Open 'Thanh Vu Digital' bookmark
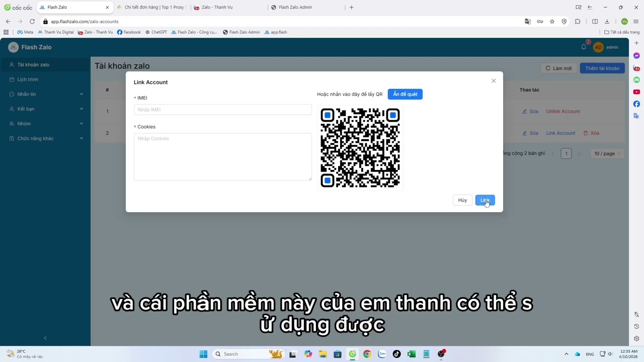Screen dimensions: 644x362 pyautogui.click(x=55, y=32)
